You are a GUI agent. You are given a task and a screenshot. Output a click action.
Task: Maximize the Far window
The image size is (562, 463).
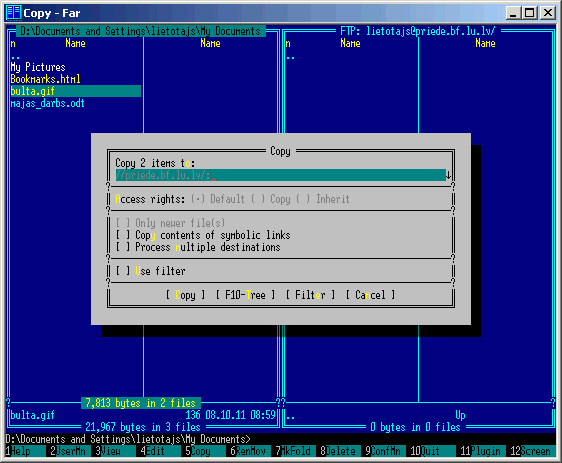[x=530, y=13]
